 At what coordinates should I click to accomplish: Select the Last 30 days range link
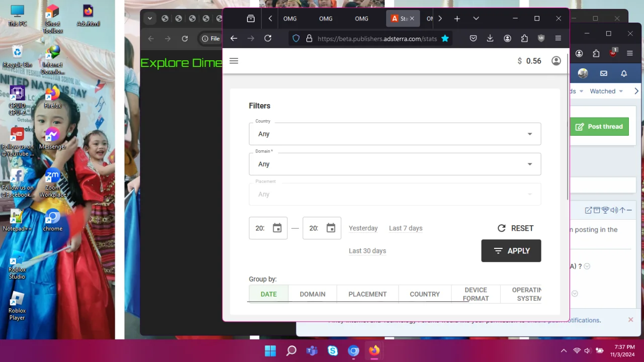point(367,251)
